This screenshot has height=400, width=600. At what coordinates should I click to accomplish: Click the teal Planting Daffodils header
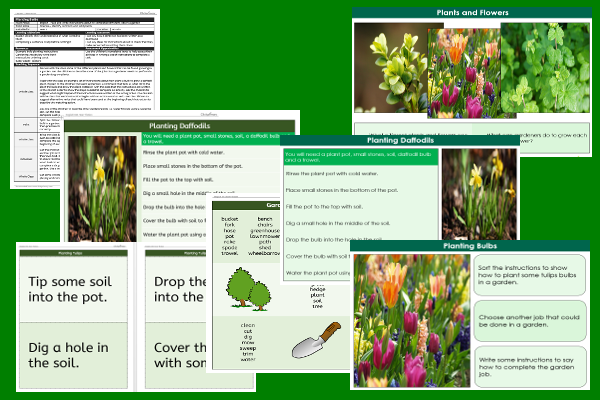tap(400, 140)
